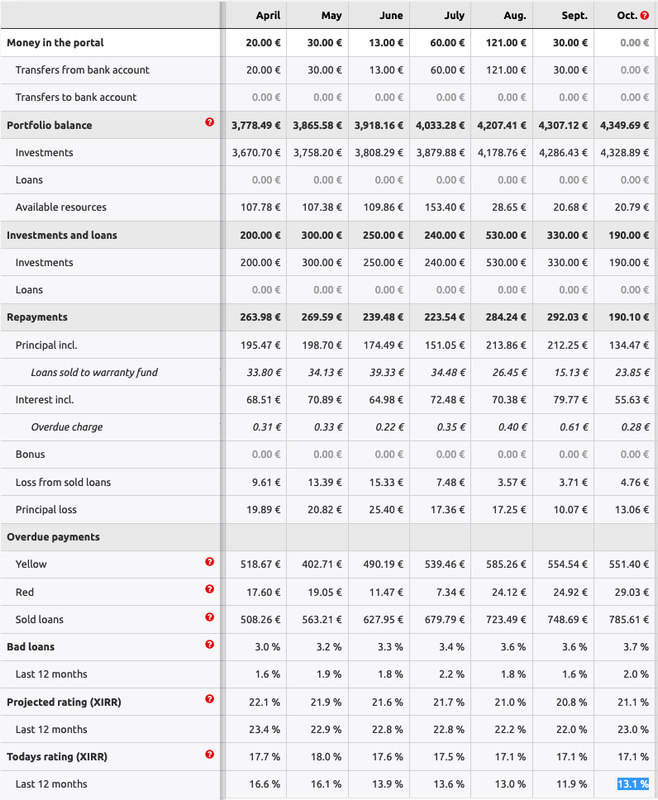This screenshot has height=800, width=658.
Task: Click the Interest incl. row label
Action: 44,400
